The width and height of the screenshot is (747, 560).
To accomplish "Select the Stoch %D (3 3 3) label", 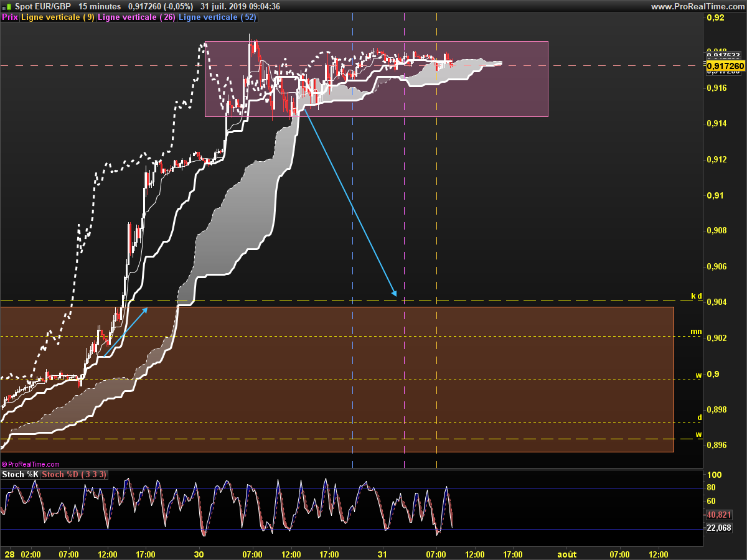I will click(74, 475).
